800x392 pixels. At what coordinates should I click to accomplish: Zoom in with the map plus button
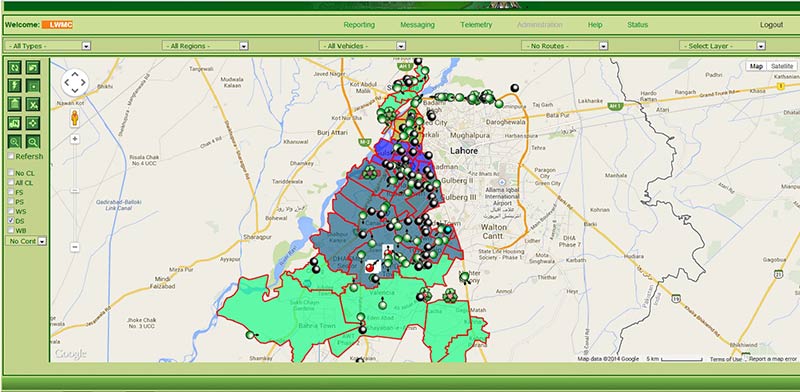(75, 139)
